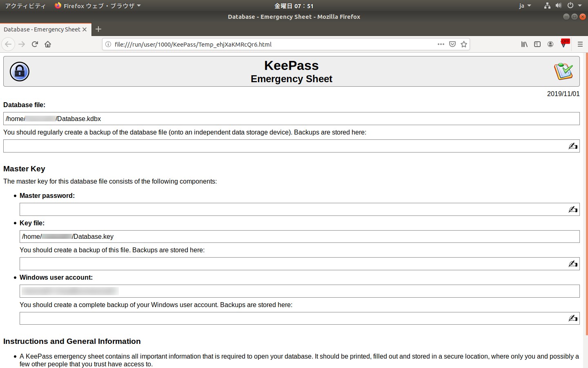
Task: Click the Emergency Sheet heading
Action: pyautogui.click(x=292, y=79)
